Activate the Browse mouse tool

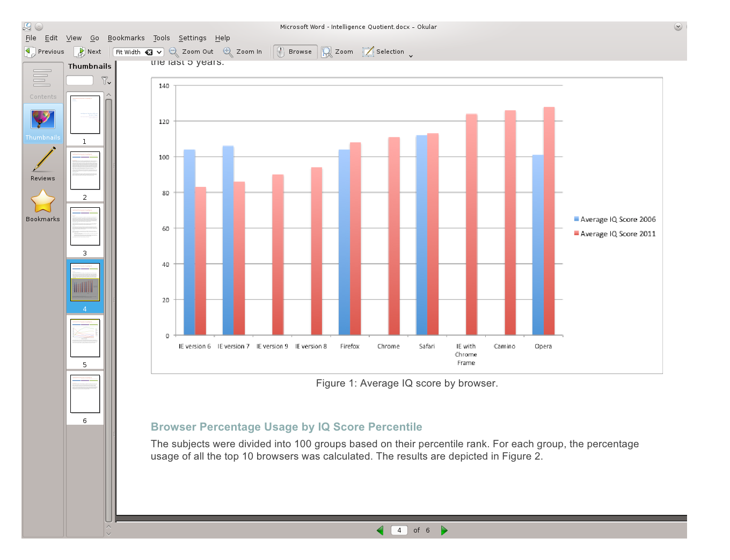(295, 52)
